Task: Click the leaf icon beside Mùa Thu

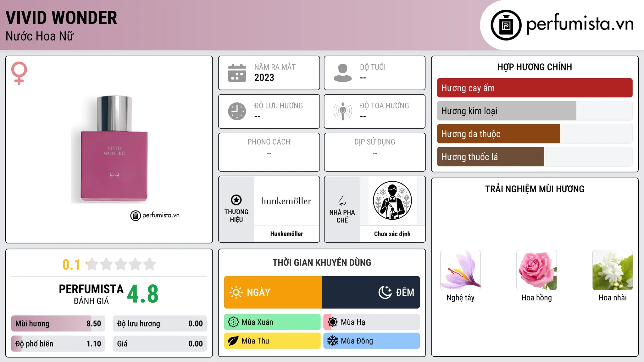Action: 233,341
